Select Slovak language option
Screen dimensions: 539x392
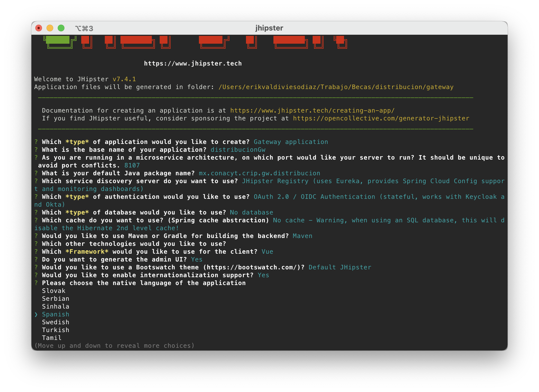(x=54, y=291)
